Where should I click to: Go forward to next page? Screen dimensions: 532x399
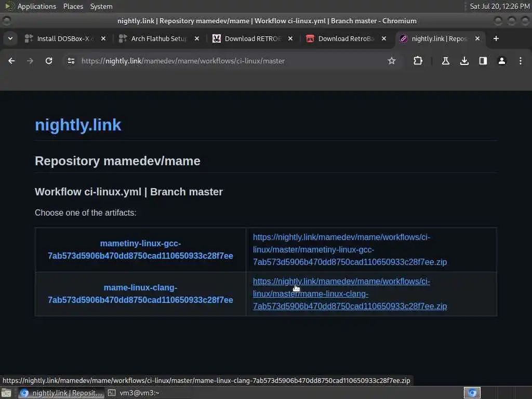30,61
